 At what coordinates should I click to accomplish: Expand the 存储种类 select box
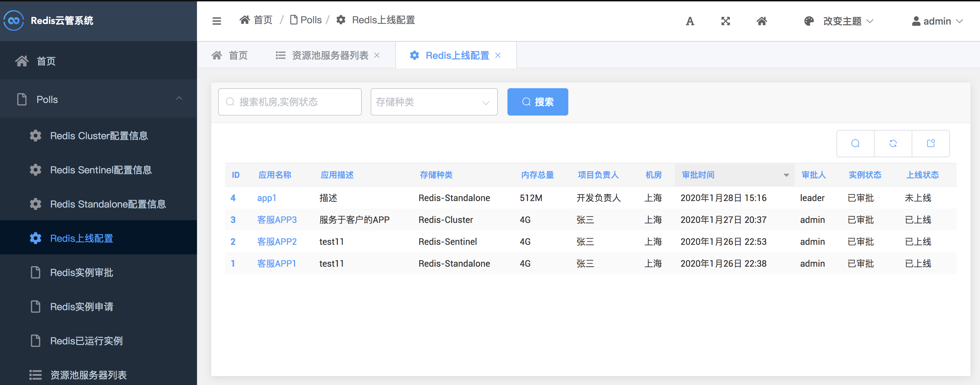[x=434, y=102]
